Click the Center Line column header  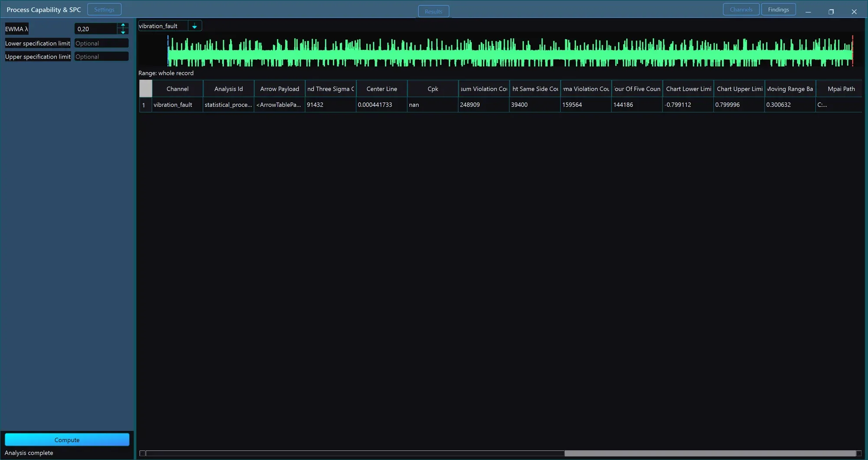pos(381,89)
